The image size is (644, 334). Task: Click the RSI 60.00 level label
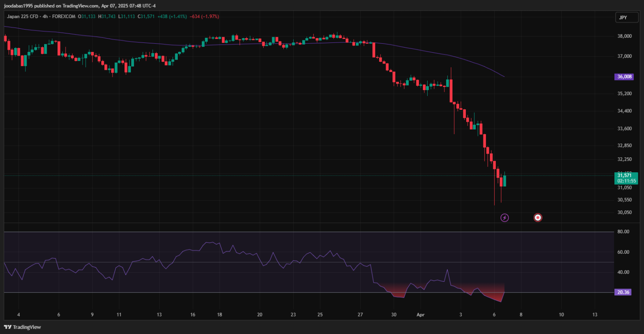pyautogui.click(x=623, y=252)
